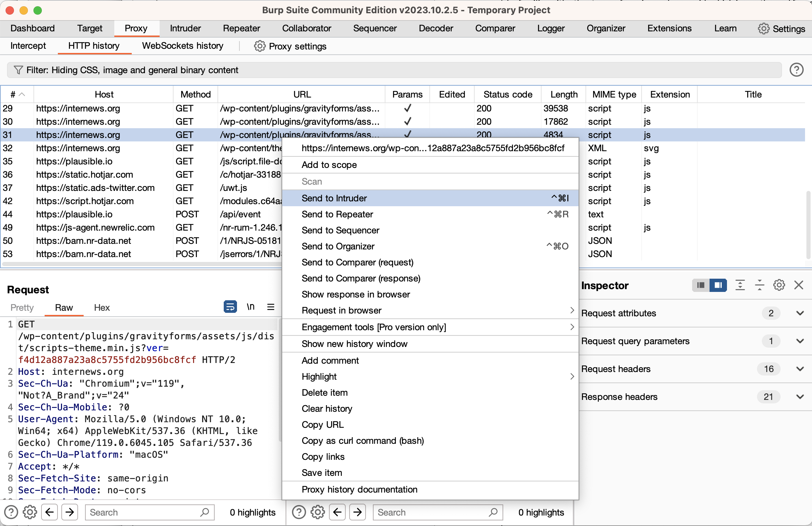The width and height of the screenshot is (812, 526).
Task: Expand Response headers section
Action: click(799, 396)
